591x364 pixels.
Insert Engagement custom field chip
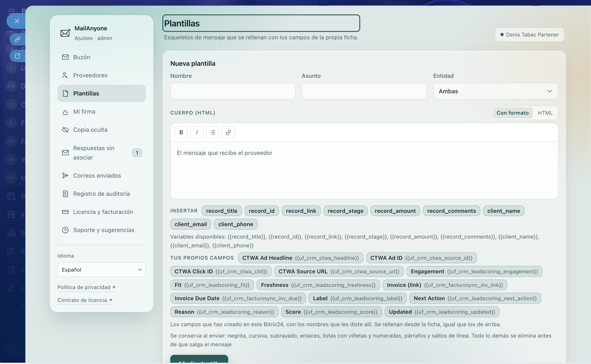(x=474, y=271)
